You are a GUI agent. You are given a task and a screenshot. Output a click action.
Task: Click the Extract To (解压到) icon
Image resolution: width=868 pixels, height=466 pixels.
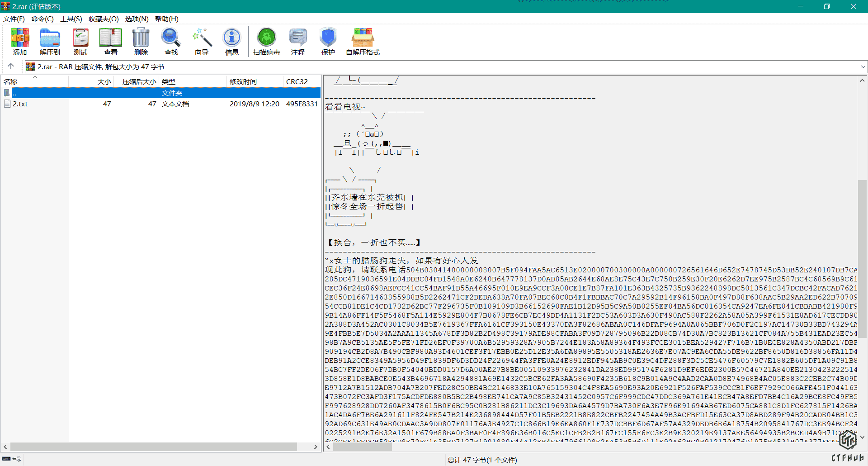(50, 41)
